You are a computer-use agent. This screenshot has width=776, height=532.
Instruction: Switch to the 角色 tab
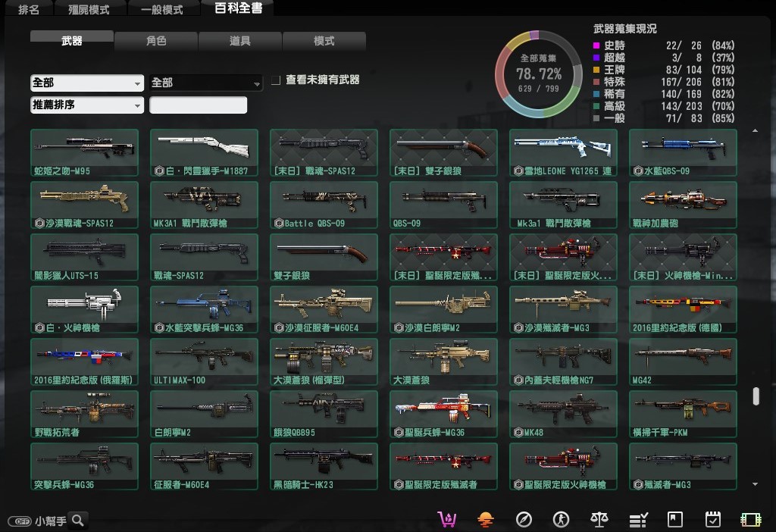(156, 41)
